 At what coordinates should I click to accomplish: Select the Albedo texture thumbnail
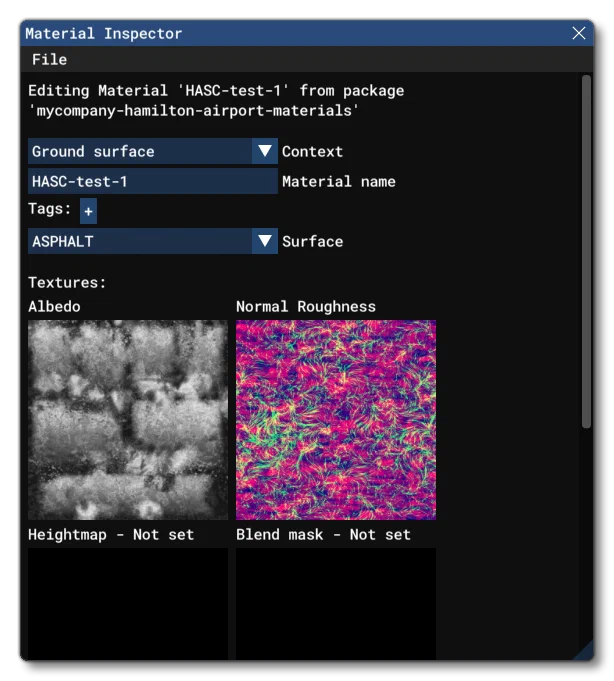tap(128, 420)
